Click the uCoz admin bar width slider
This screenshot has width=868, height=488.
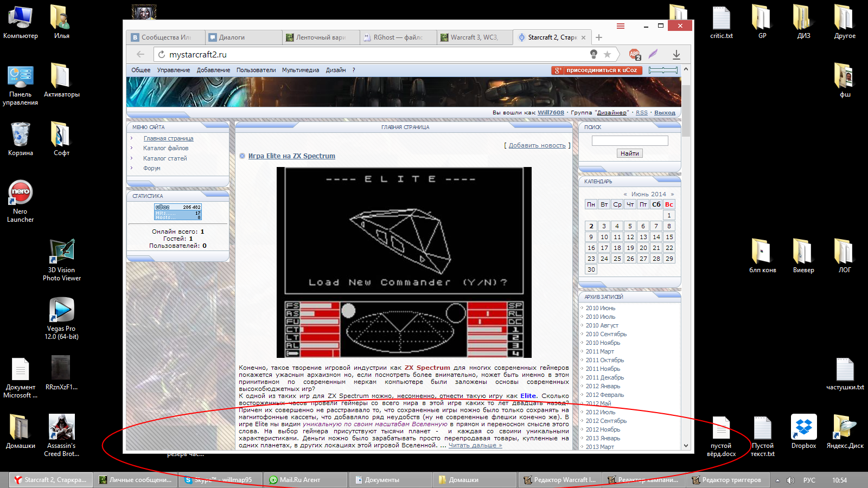point(663,70)
